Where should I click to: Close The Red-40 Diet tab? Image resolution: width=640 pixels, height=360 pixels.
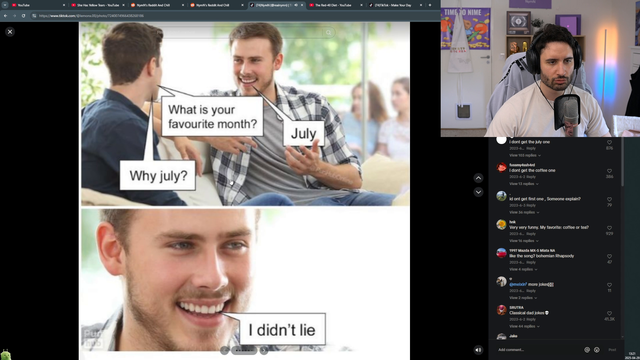pos(361,5)
